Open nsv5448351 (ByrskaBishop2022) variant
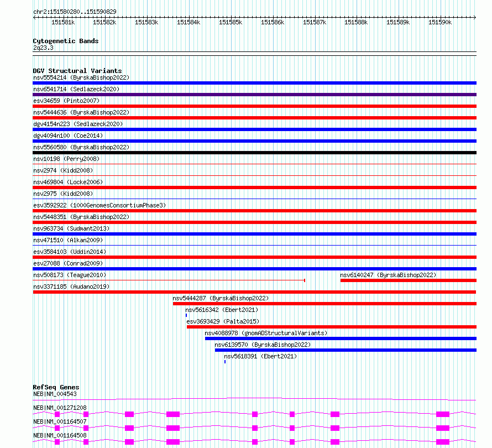Image resolution: width=492 pixels, height=448 pixels. 81,217
